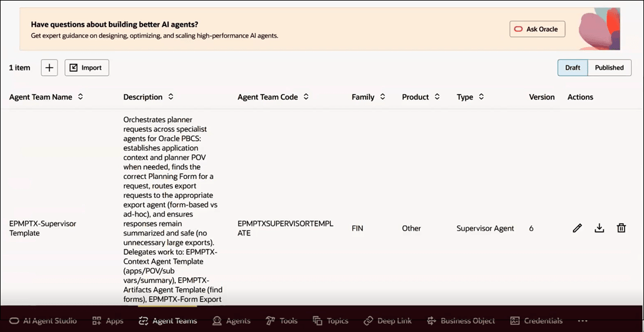
Task: Sort by Type column
Action: pyautogui.click(x=481, y=97)
